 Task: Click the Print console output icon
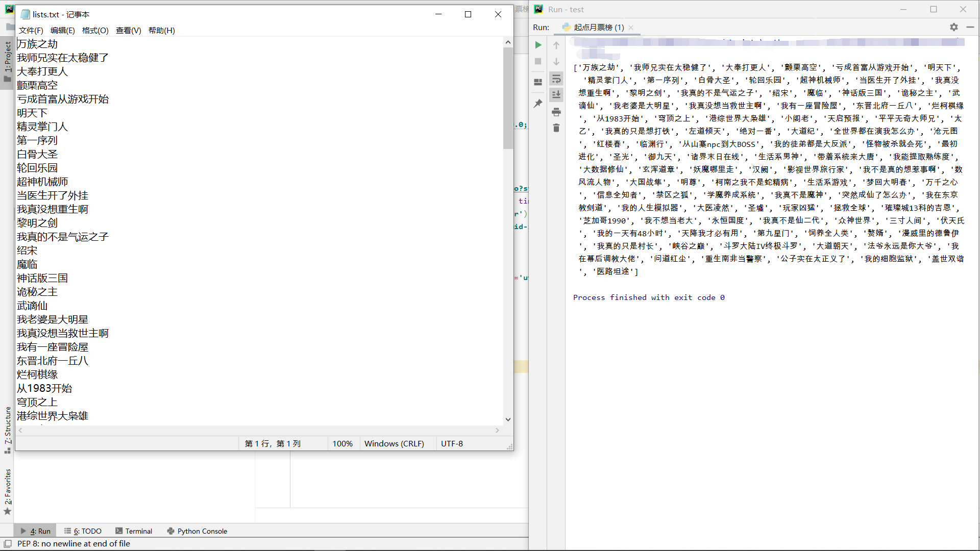556,112
